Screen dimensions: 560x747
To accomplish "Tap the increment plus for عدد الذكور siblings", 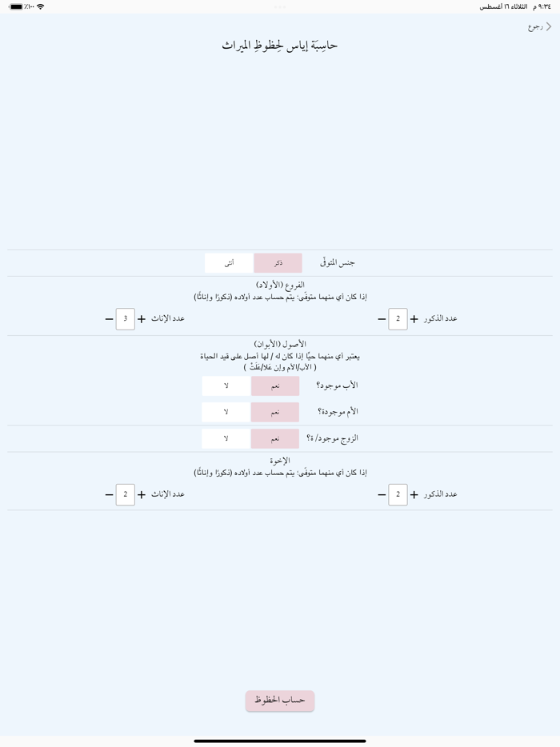I will tap(414, 494).
